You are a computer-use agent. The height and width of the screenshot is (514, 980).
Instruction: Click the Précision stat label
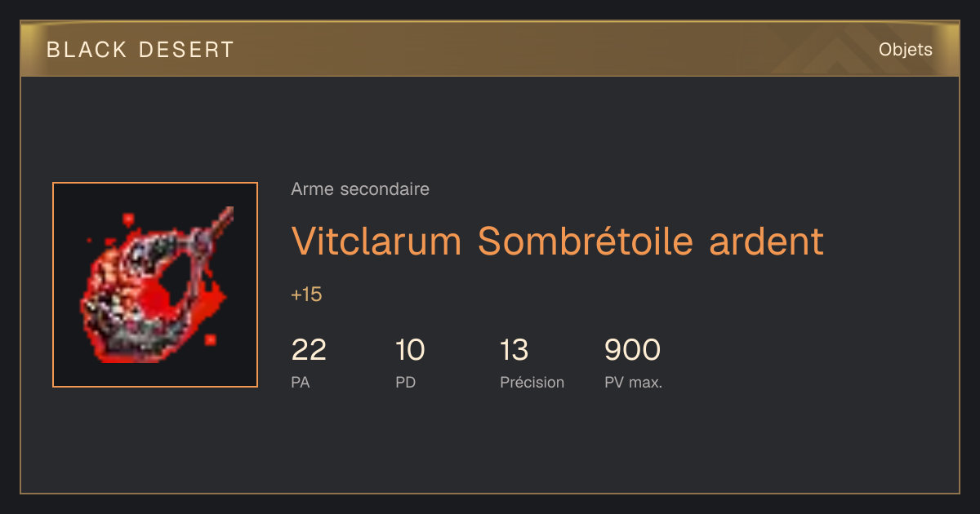pos(532,382)
